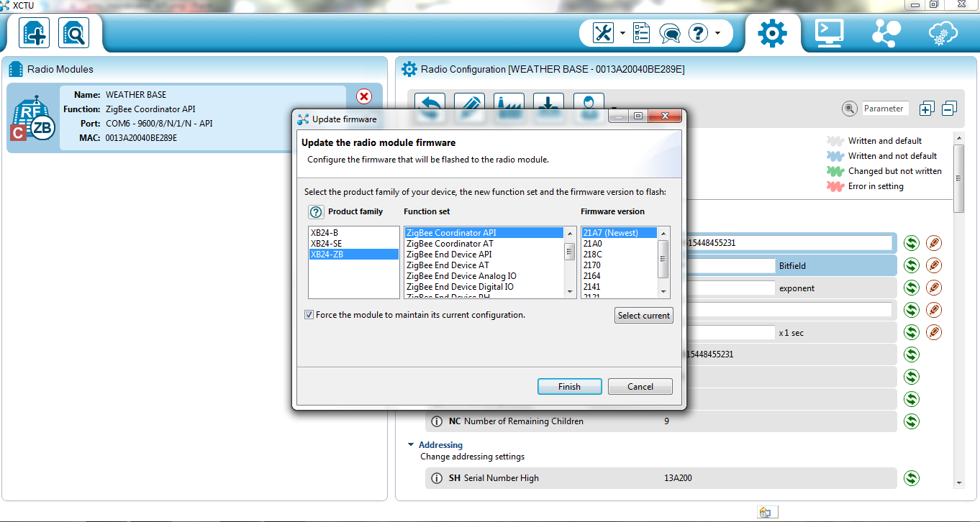Open the Help dropdown arrow
The width and height of the screenshot is (980, 522).
coord(717,33)
